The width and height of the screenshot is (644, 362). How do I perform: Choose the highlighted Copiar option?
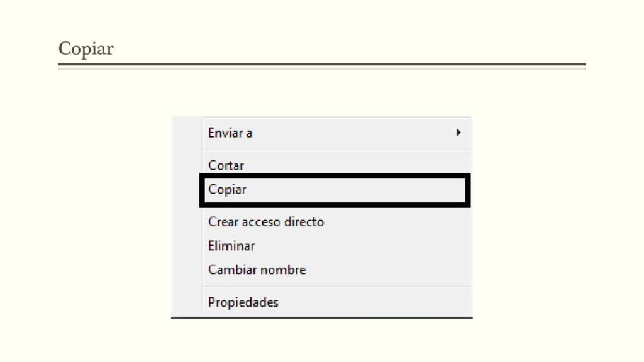(x=227, y=189)
